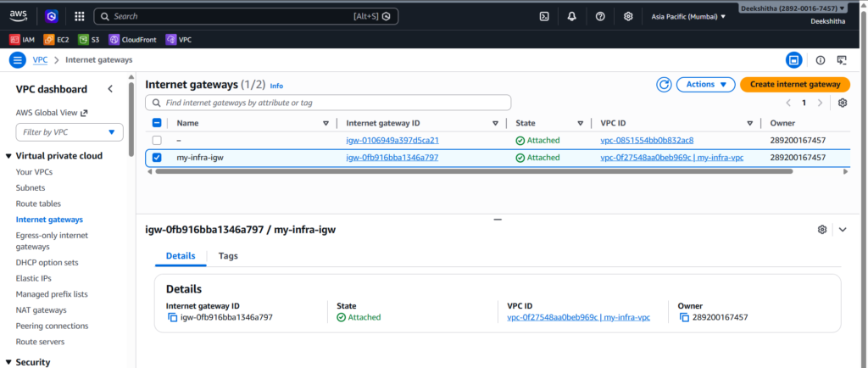Copy the Owner ID in Details
The height and width of the screenshot is (368, 868).
point(684,317)
